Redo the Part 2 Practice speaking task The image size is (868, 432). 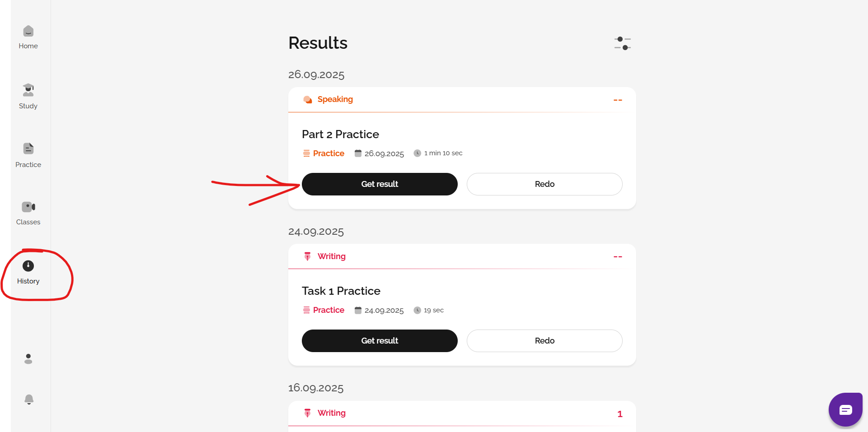(x=544, y=184)
